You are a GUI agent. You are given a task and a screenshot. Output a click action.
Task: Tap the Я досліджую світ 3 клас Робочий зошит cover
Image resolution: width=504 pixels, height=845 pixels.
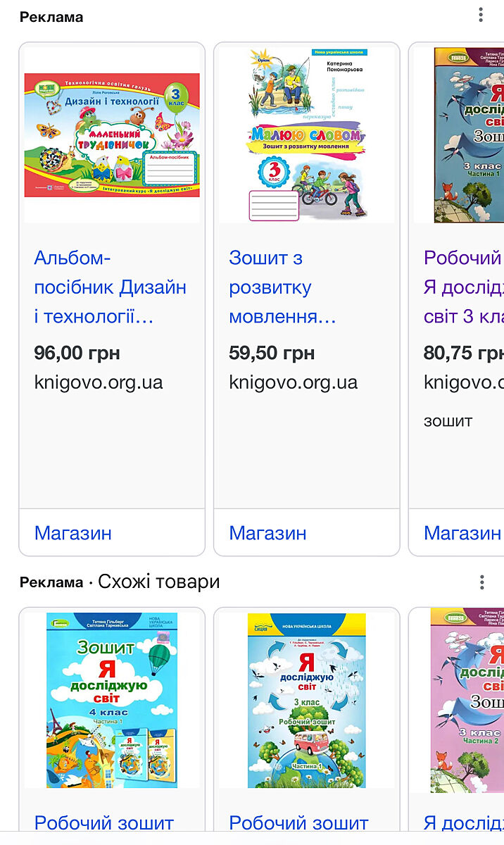(306, 700)
